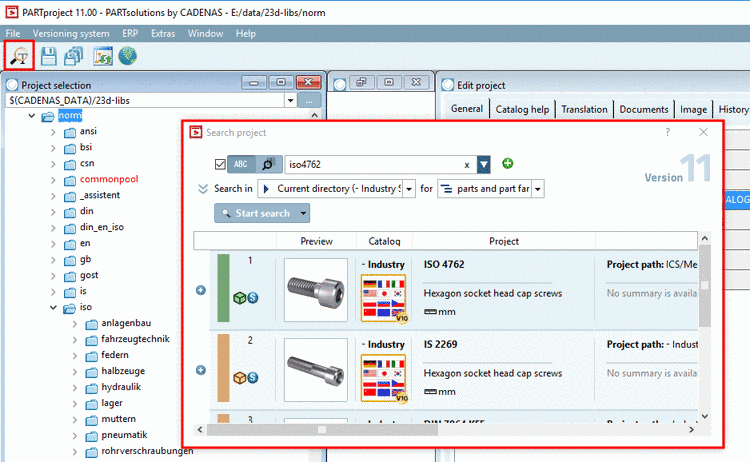The height and width of the screenshot is (462, 750).
Task: Open the File menu
Action: [x=13, y=33]
